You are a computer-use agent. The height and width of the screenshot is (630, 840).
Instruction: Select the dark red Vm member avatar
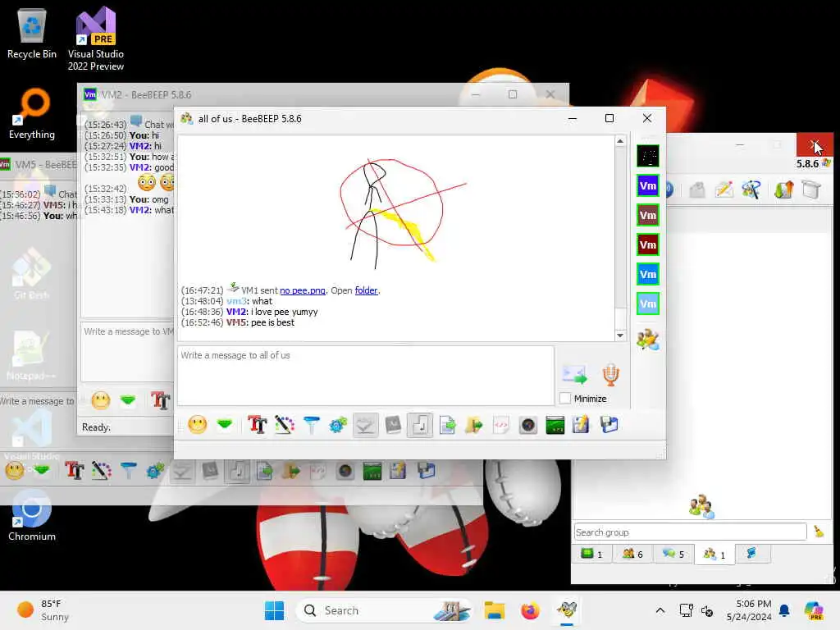pyautogui.click(x=648, y=244)
